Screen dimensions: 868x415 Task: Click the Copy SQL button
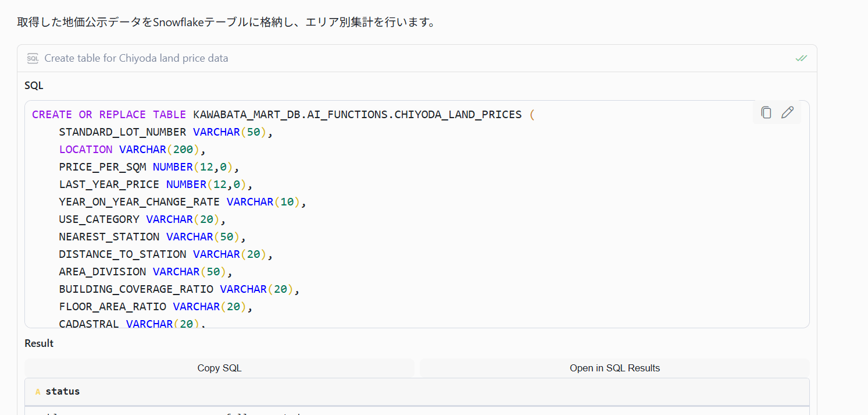(x=219, y=368)
